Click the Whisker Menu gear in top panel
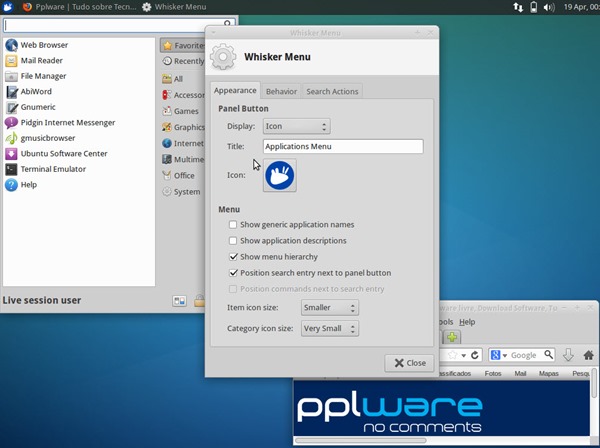Screen dimensions: 600x448 coord(147,7)
